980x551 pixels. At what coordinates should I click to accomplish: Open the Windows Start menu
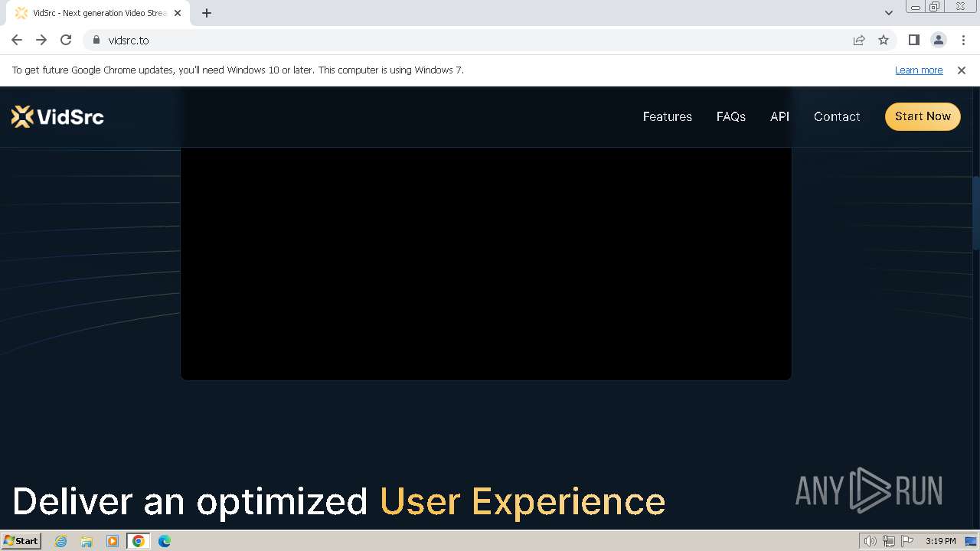[x=21, y=540]
